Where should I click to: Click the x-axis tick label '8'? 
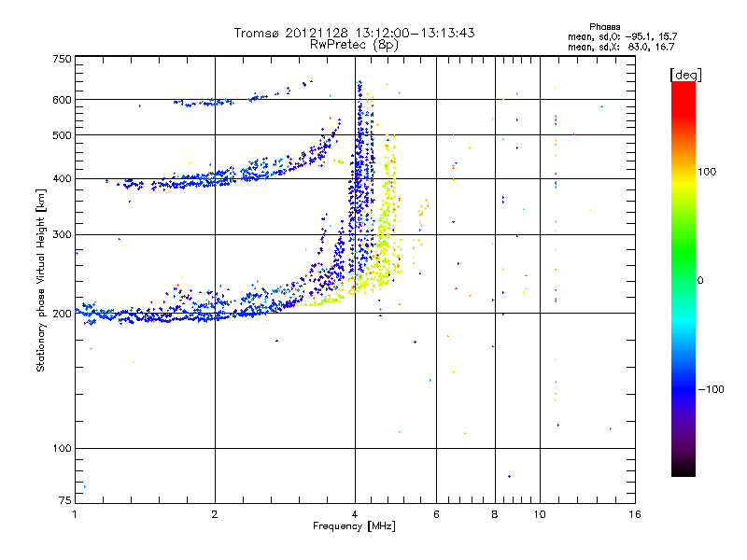click(495, 514)
